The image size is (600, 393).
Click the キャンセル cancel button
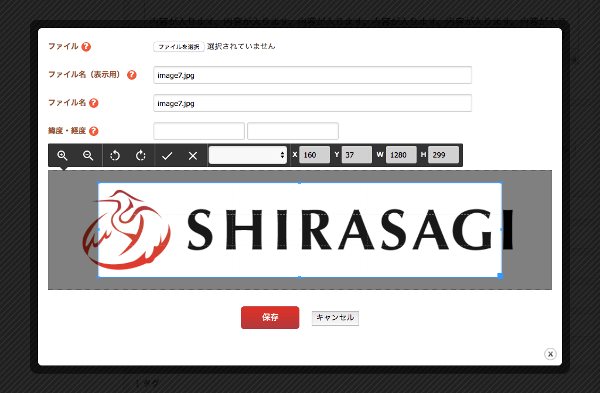(335, 318)
